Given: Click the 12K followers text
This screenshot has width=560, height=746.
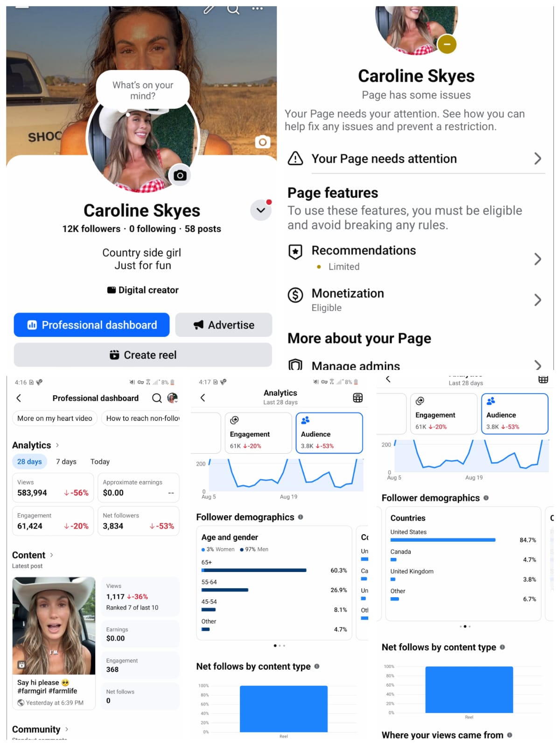Looking at the screenshot, I should click(91, 229).
